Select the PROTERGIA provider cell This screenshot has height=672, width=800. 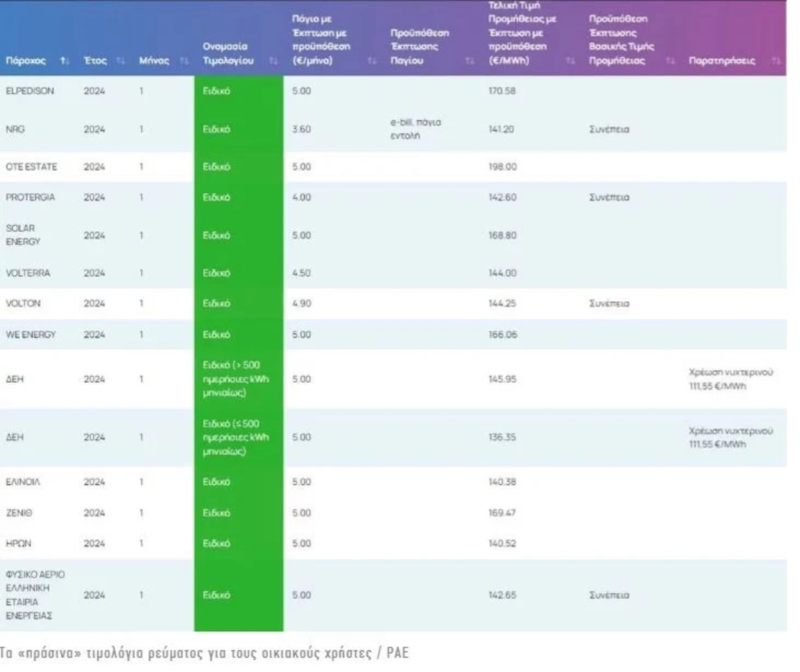pyautogui.click(x=30, y=197)
